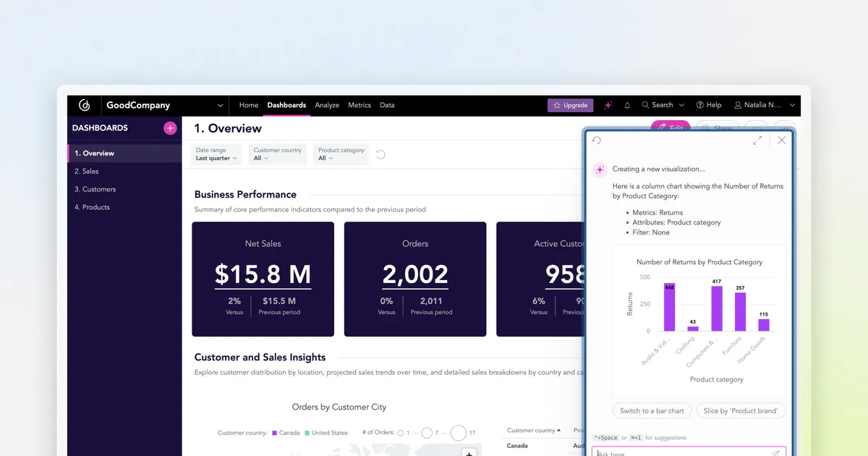868x456 pixels.
Task: Switch to Analyze tab
Action: tap(327, 105)
